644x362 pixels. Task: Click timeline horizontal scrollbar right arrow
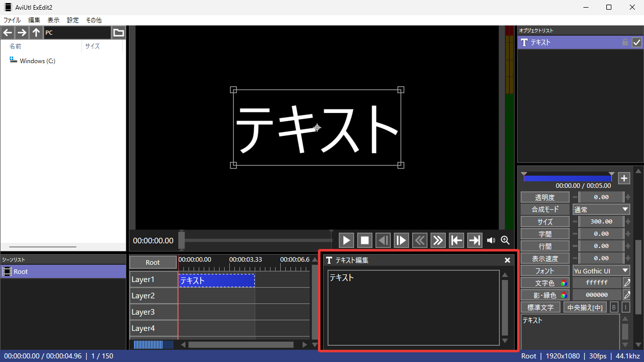click(x=305, y=345)
